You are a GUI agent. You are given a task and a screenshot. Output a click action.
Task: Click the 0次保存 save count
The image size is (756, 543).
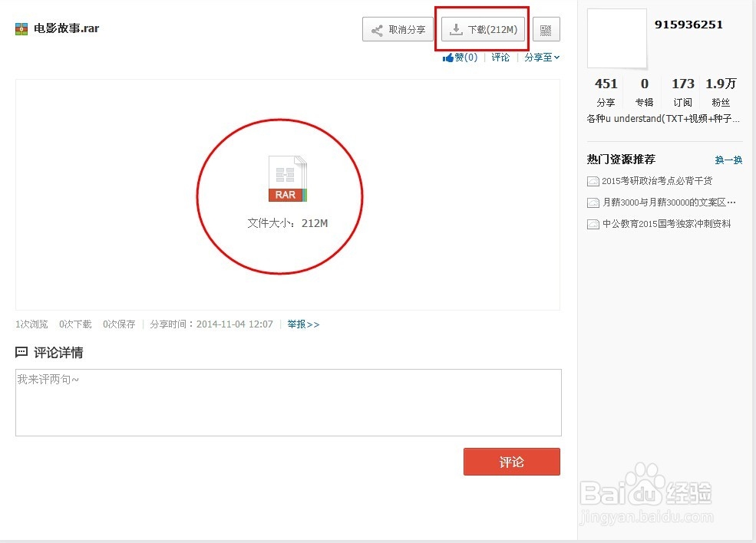[119, 324]
